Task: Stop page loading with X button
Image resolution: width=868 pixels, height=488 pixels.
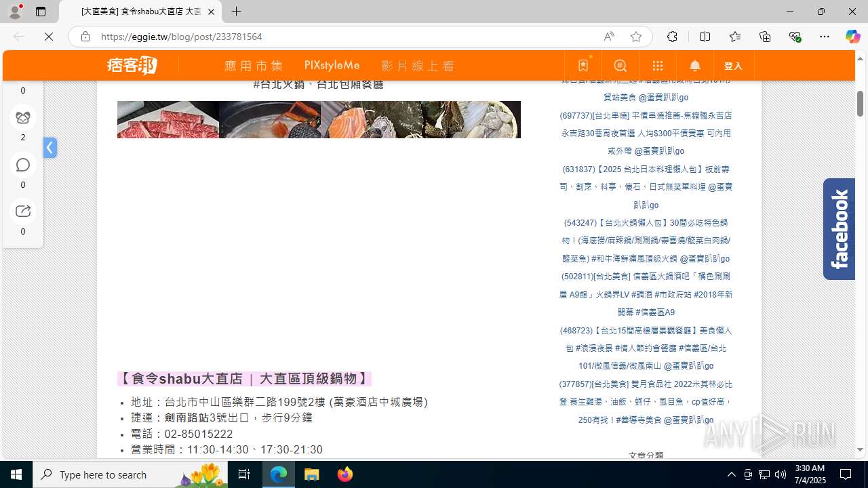Action: click(x=49, y=37)
